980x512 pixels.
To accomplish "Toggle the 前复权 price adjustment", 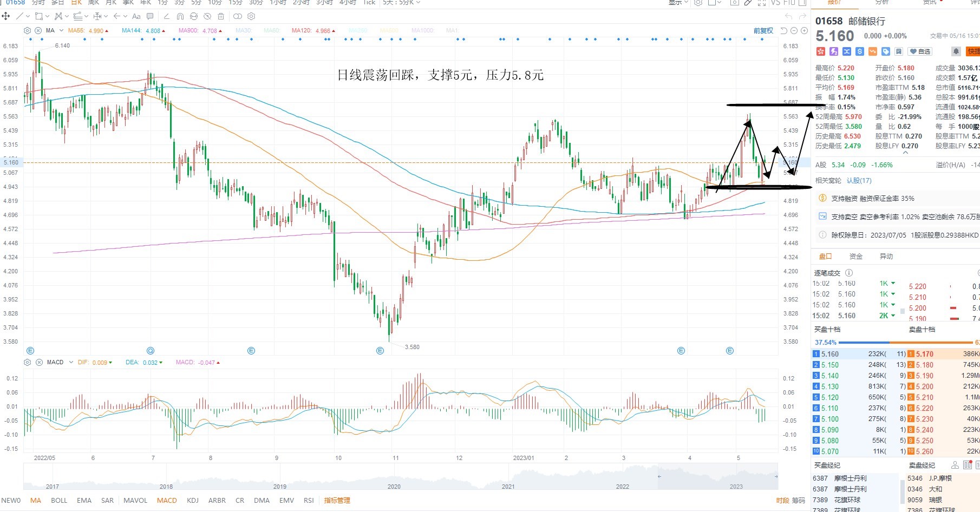I will (763, 31).
